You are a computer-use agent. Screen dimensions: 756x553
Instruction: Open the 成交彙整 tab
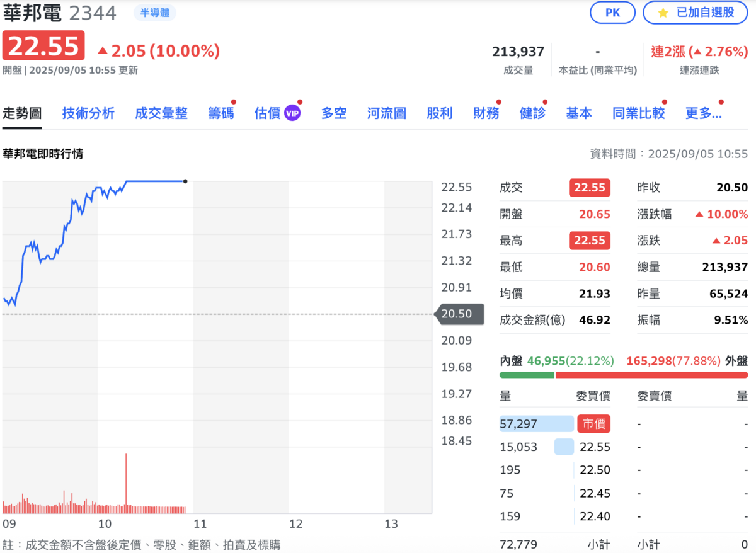click(161, 113)
